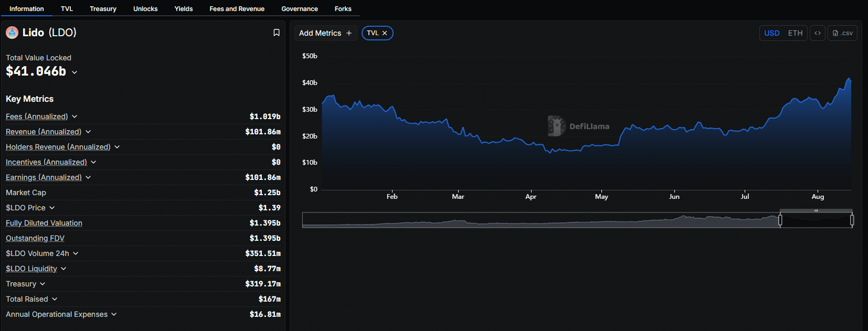Image resolution: width=868 pixels, height=331 pixels.
Task: Click the Lido logo icon
Action: pyautogui.click(x=12, y=33)
